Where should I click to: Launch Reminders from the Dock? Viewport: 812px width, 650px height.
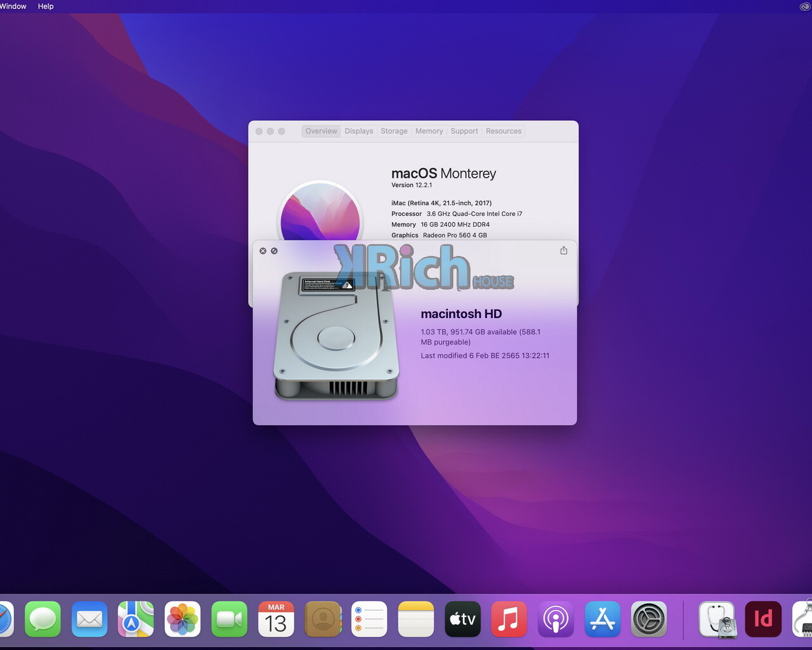[x=369, y=619]
